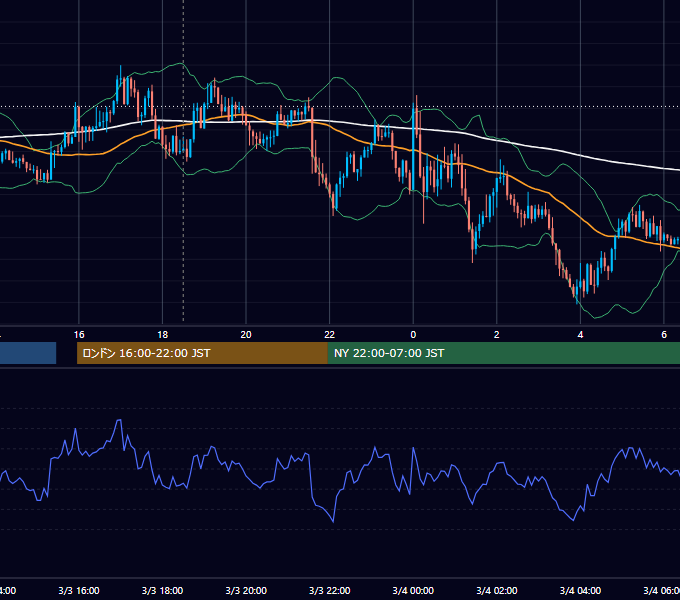This screenshot has height=600, width=680.
Task: Select the ロンドン 16:00-22:00 JST session bar
Action: [x=202, y=353]
